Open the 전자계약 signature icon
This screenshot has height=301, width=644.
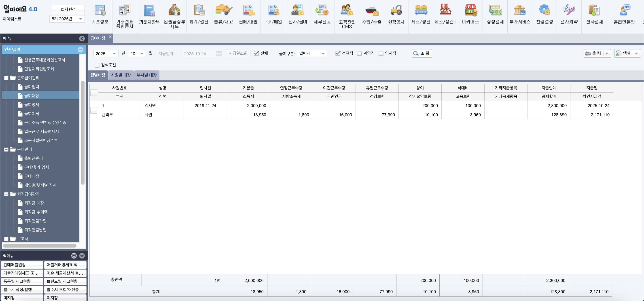point(569,11)
